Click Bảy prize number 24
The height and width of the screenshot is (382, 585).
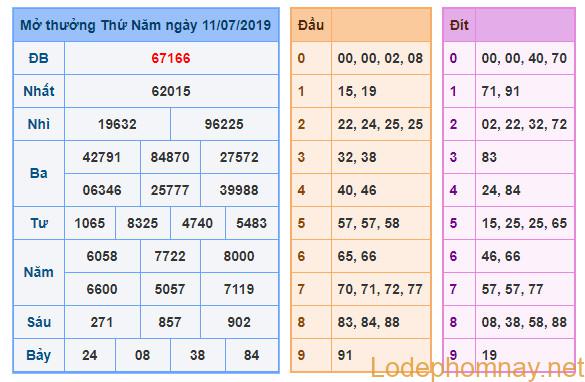click(90, 355)
